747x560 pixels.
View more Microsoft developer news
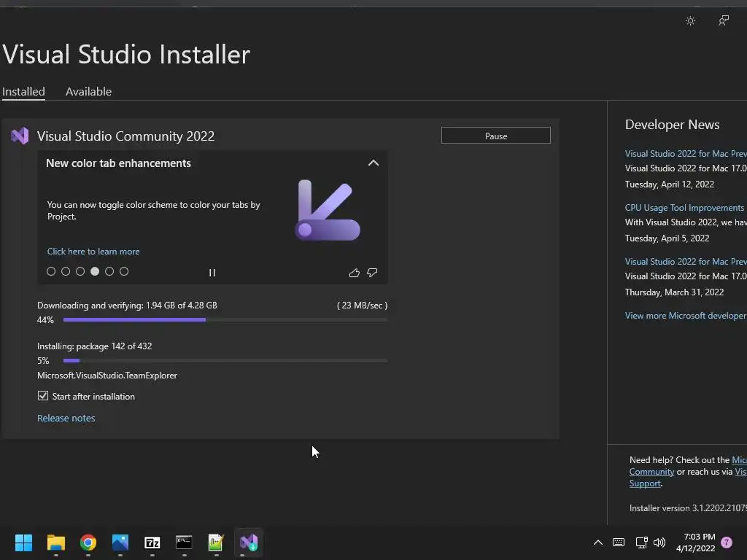click(686, 316)
